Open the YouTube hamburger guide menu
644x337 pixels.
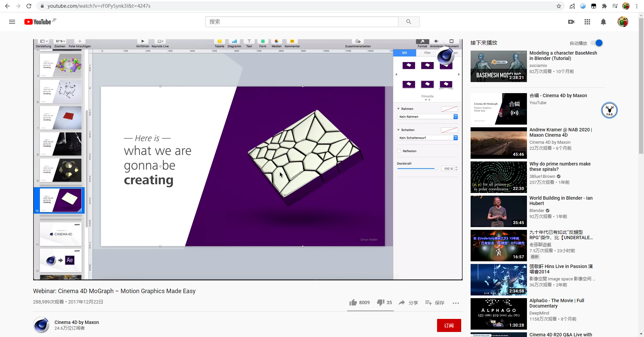[12, 22]
